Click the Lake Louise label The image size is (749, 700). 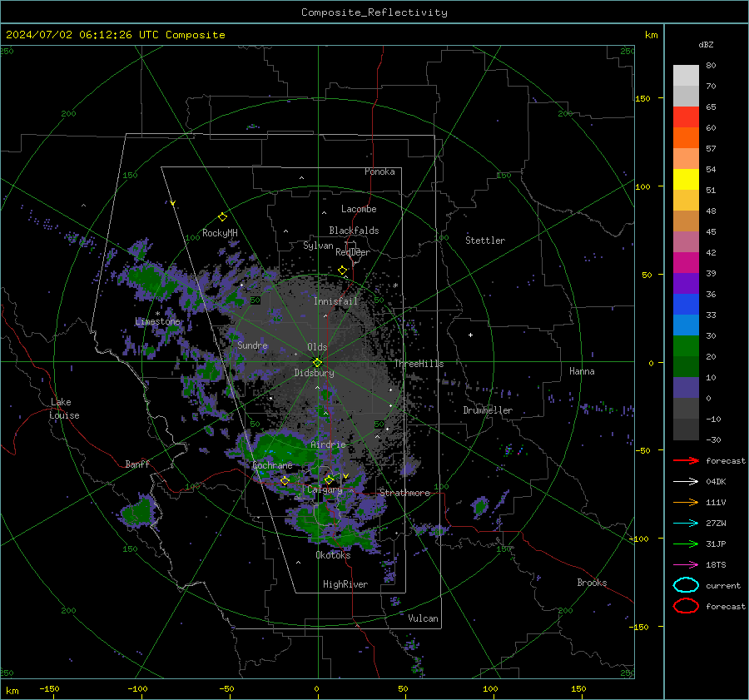(x=64, y=409)
